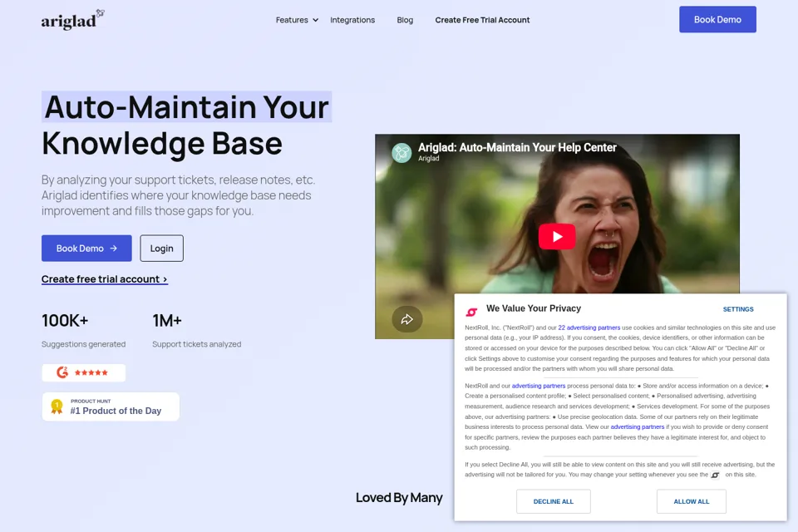Open the video title Ariglad: Auto-Maintain Your Help Center
This screenshot has height=532, width=798.
(x=517, y=147)
